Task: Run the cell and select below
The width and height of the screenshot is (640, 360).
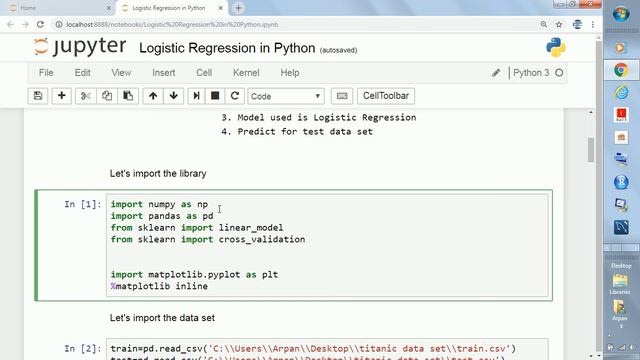Action: pyautogui.click(x=196, y=96)
